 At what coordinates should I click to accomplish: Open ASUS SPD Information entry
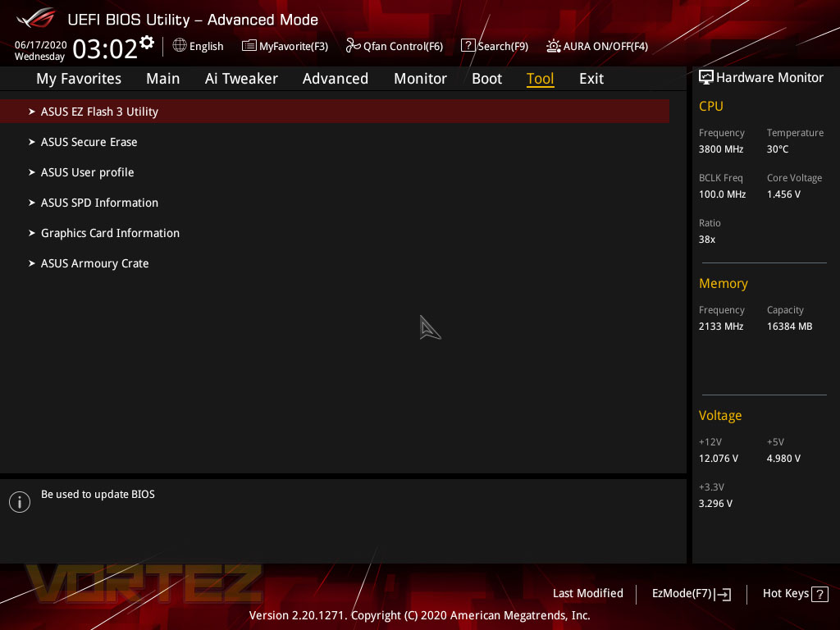pyautogui.click(x=99, y=203)
